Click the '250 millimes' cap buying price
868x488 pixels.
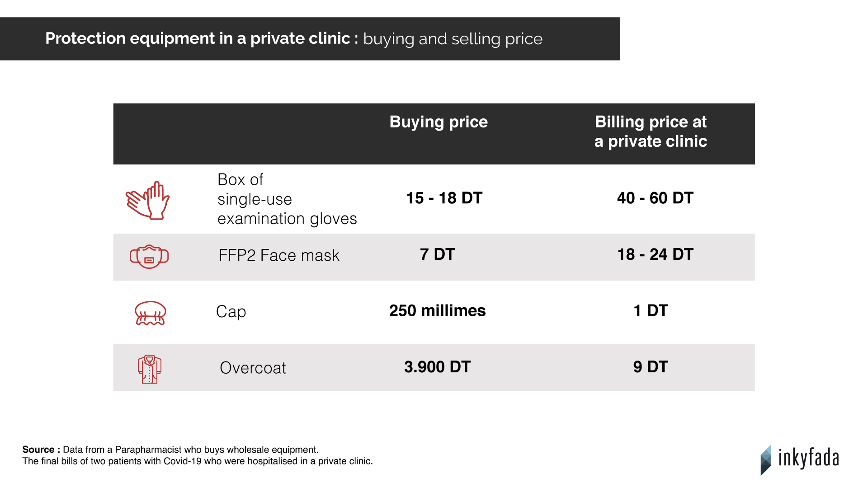click(437, 311)
